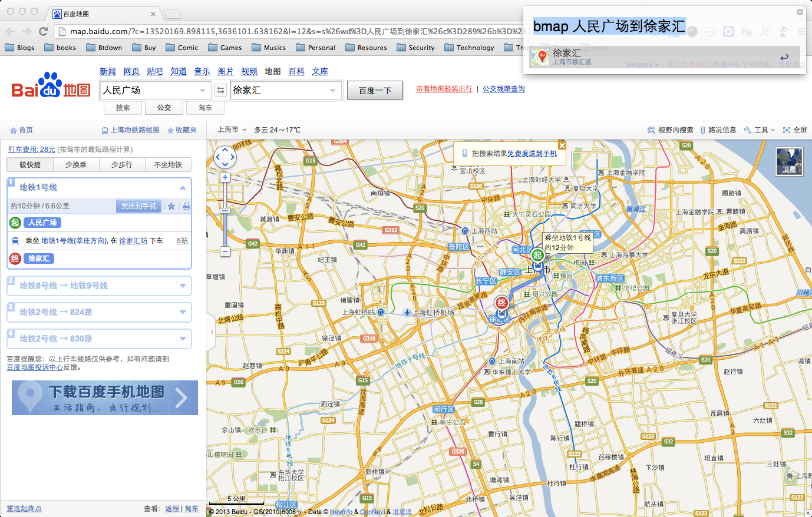This screenshot has height=517, width=812.
Task: Select the 搜索 search tab
Action: [x=123, y=108]
